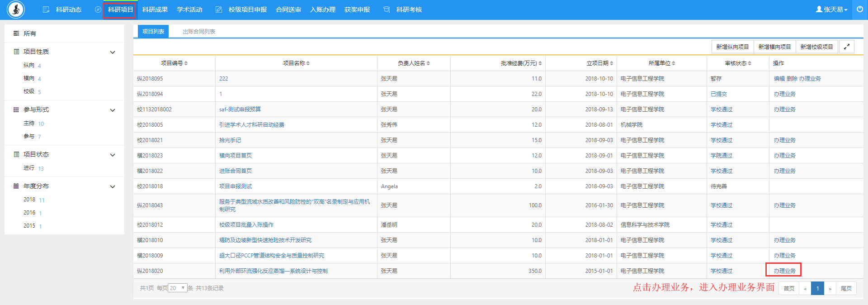This screenshot has width=868, height=305.
Task: Click the 新增纵向项目 button
Action: click(732, 47)
